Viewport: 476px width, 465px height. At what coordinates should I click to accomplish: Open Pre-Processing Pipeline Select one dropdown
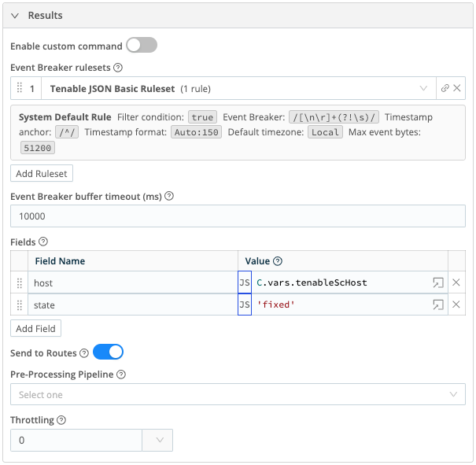pyautogui.click(x=238, y=394)
